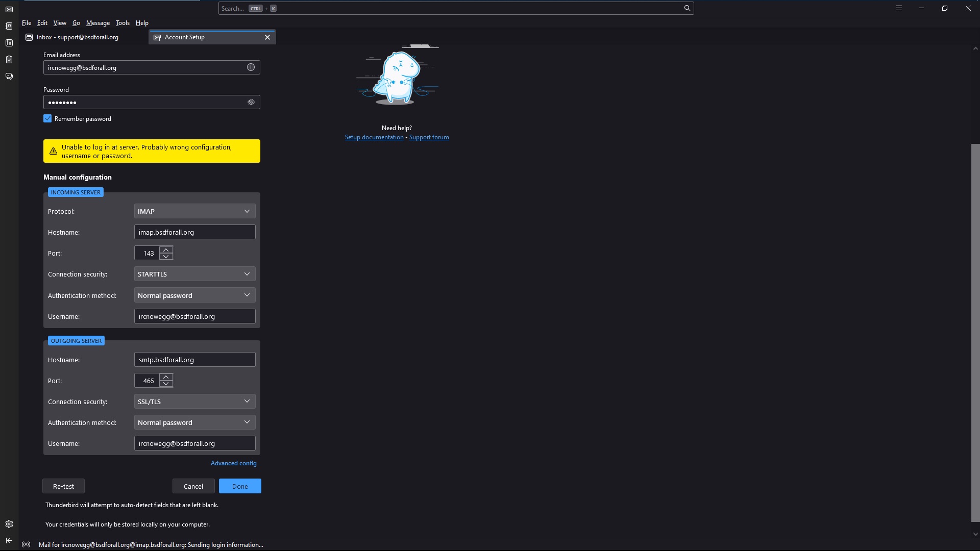Open Thunderbird hamburger app menu

point(899,8)
